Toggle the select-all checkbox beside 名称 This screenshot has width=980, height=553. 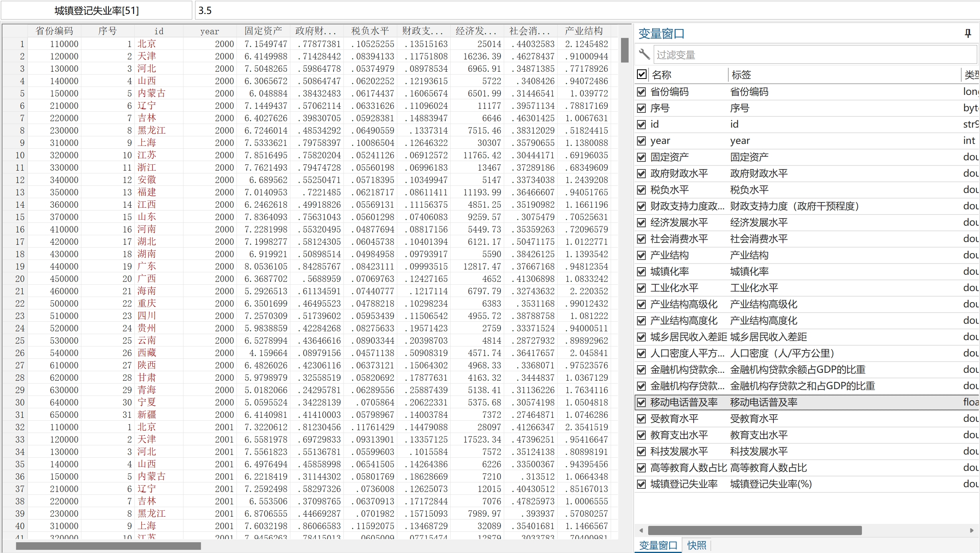[x=642, y=74]
